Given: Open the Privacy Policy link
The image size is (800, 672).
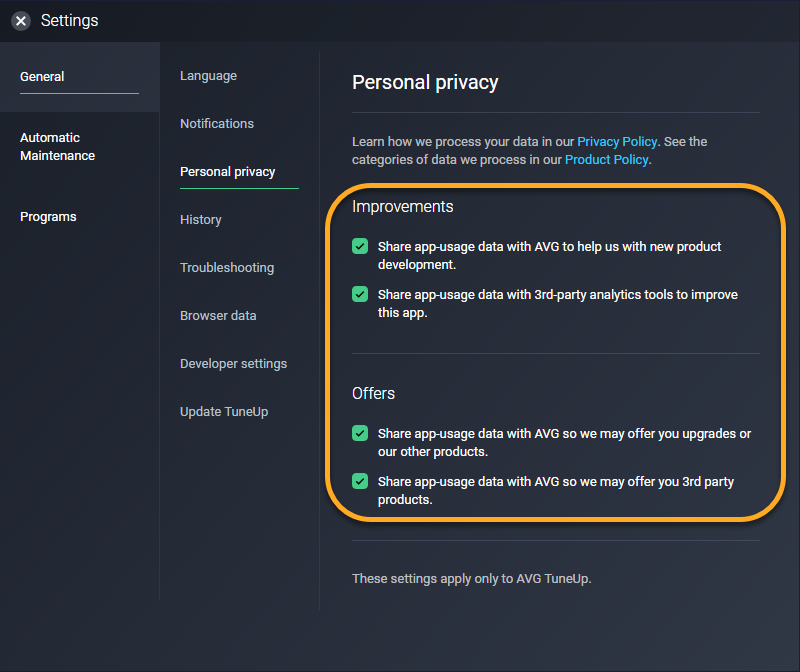Looking at the screenshot, I should click(617, 142).
